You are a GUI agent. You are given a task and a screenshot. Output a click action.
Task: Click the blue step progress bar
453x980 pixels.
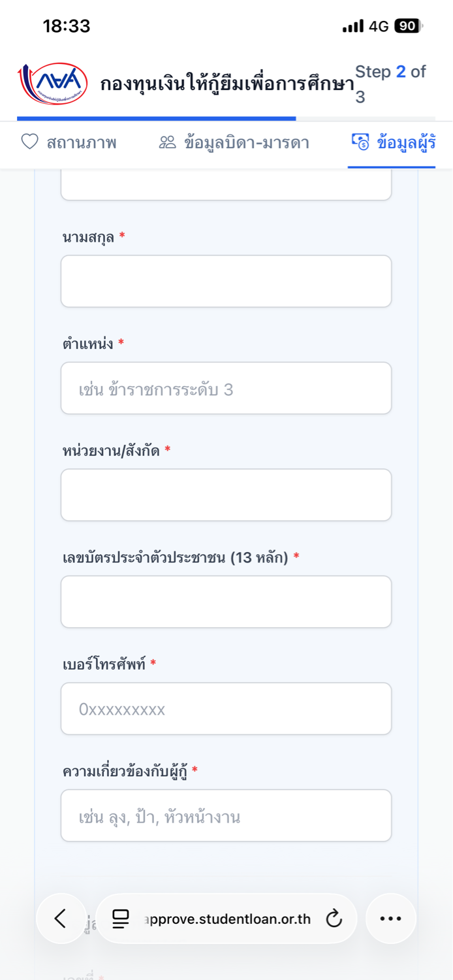tap(157, 119)
